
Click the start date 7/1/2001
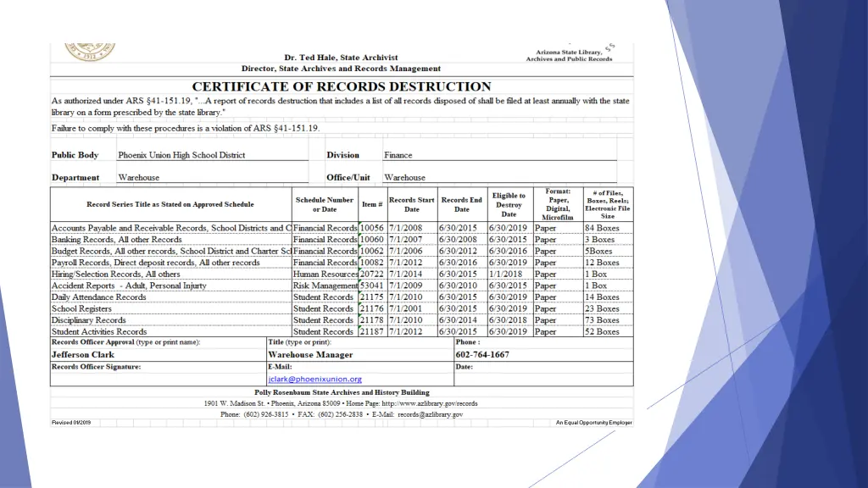pyautogui.click(x=405, y=308)
